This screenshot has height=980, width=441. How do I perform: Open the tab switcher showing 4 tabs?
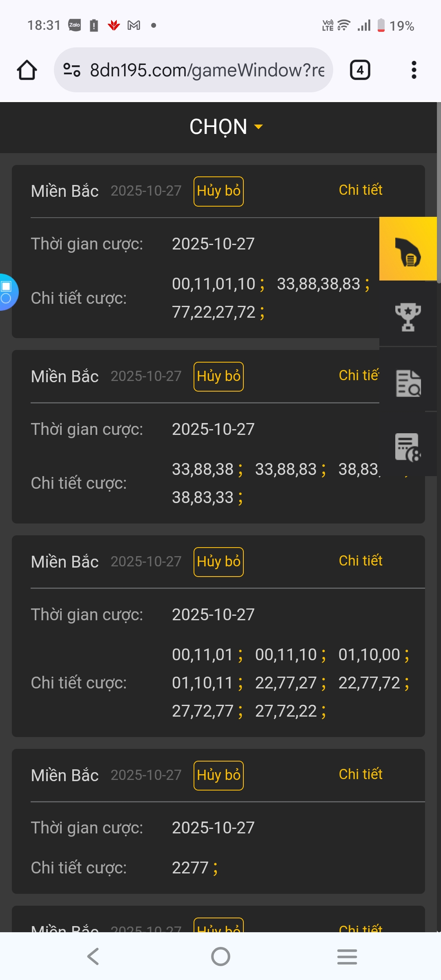coord(360,70)
